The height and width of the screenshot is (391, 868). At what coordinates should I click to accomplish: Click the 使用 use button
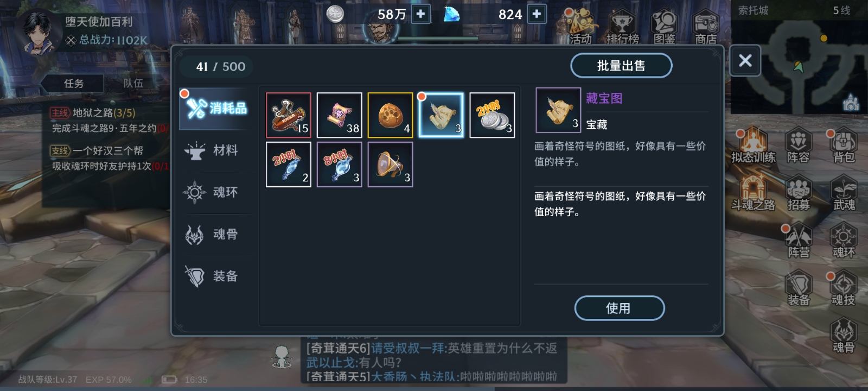(619, 308)
